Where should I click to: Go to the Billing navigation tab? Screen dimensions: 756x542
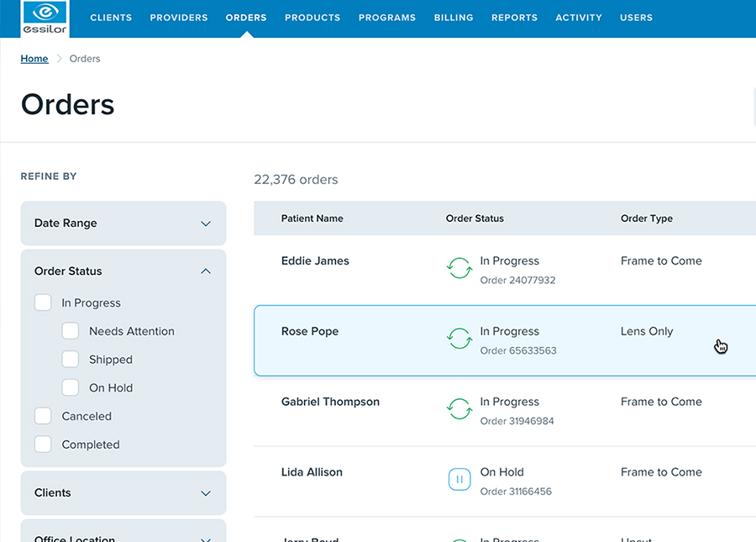pos(454,18)
